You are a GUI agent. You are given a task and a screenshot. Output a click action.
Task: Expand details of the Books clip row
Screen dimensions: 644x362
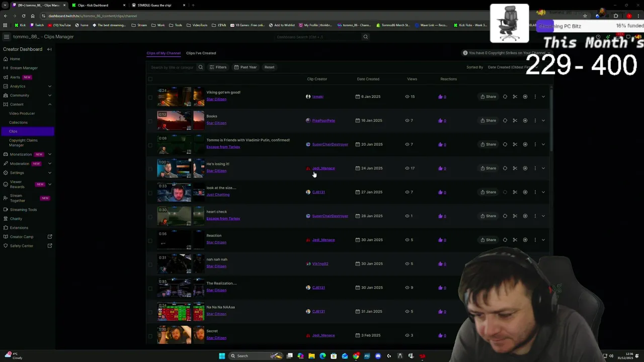[x=543, y=121]
